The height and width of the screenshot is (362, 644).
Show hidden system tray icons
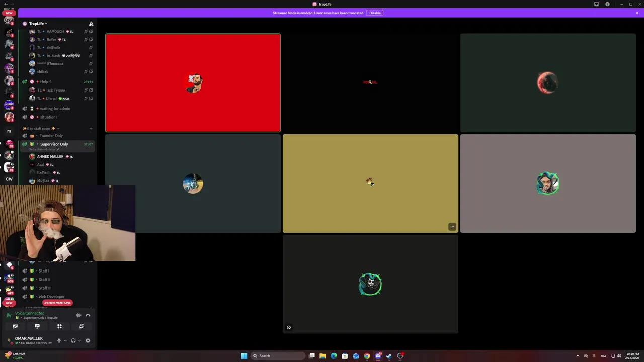click(x=578, y=356)
